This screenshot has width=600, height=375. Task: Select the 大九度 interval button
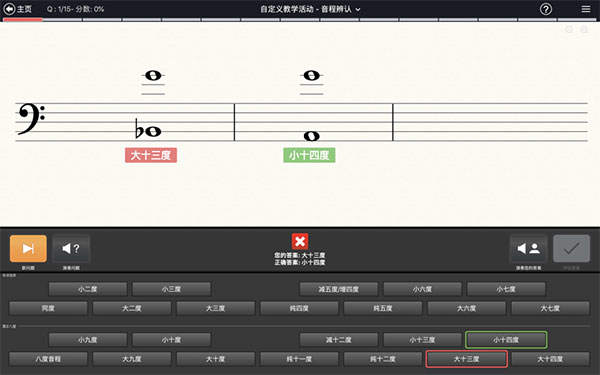pyautogui.click(x=132, y=359)
